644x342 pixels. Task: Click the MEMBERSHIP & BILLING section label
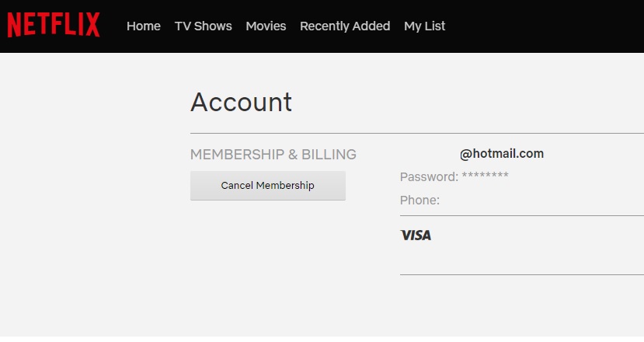tap(273, 155)
